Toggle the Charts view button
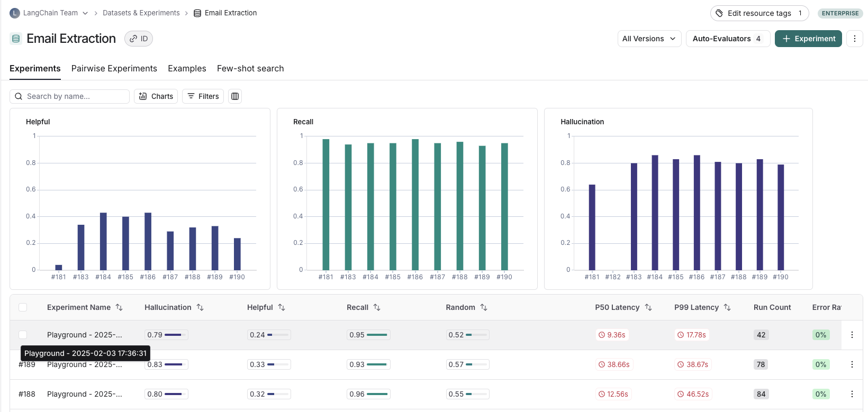 [x=156, y=96]
